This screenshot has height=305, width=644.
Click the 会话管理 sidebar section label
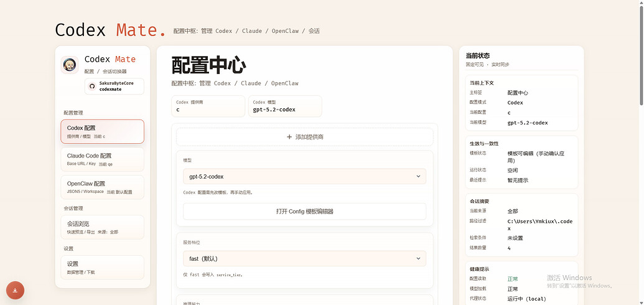coord(73,209)
